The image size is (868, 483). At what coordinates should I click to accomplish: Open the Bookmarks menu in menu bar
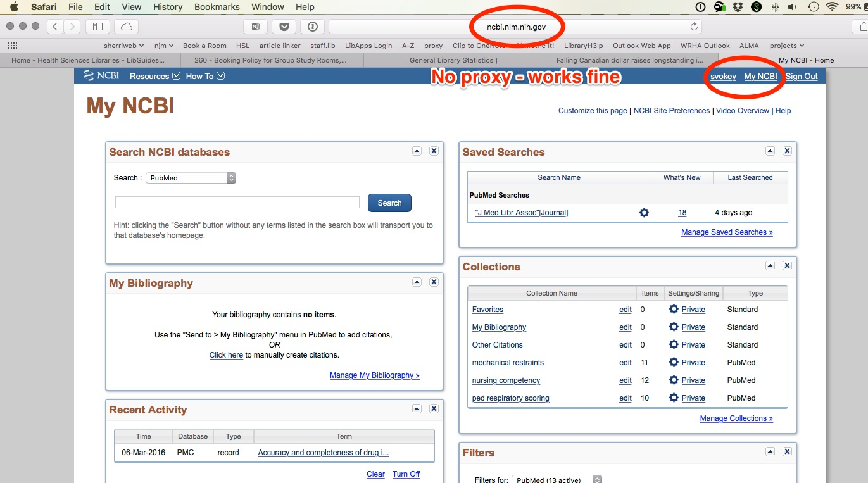click(217, 7)
